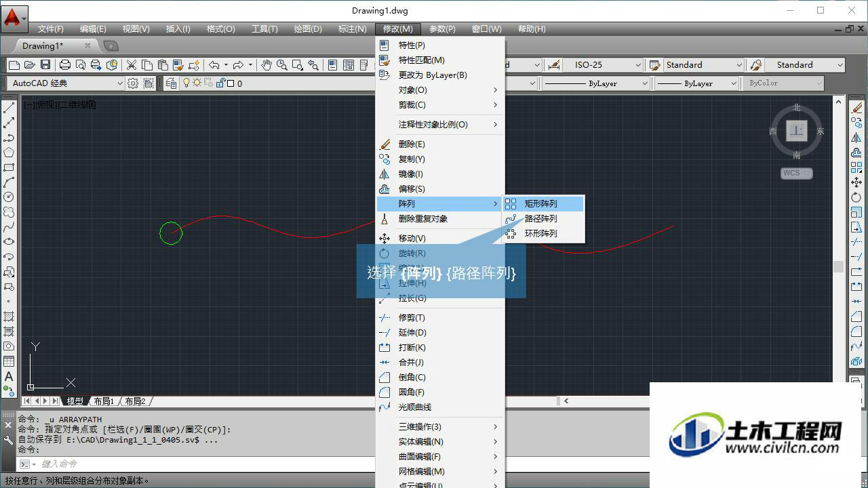The width and height of the screenshot is (868, 488).
Task: Click the Mirror tool in right toolbar
Action: point(856,138)
